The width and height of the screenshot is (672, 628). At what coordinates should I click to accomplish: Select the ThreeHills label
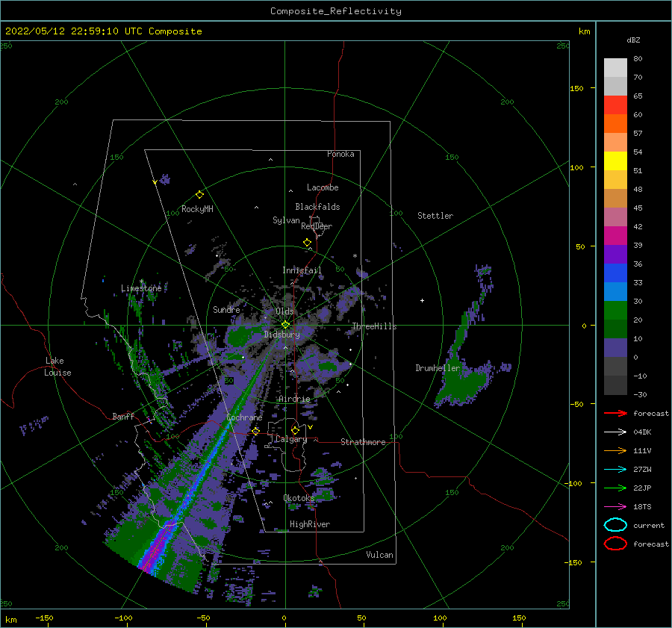pyautogui.click(x=374, y=326)
